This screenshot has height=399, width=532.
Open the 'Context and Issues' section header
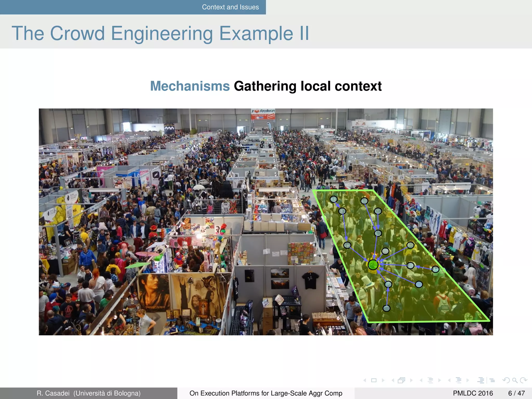click(x=230, y=7)
